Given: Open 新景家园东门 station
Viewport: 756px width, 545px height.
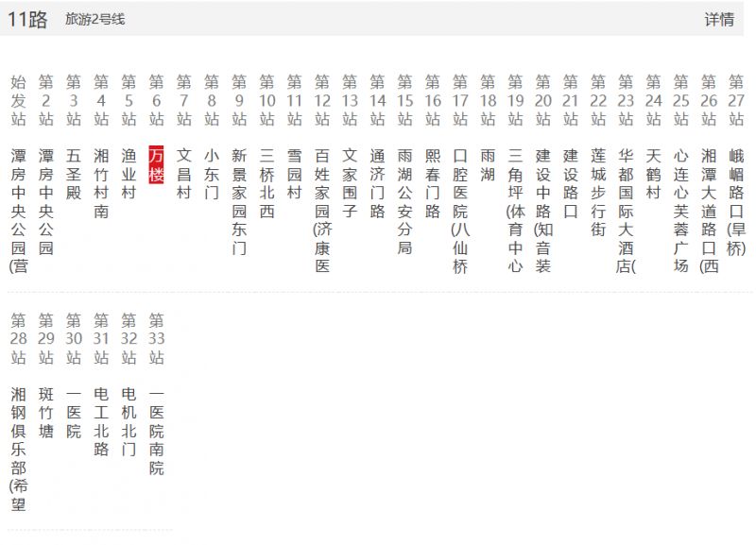Looking at the screenshot, I should tap(239, 200).
